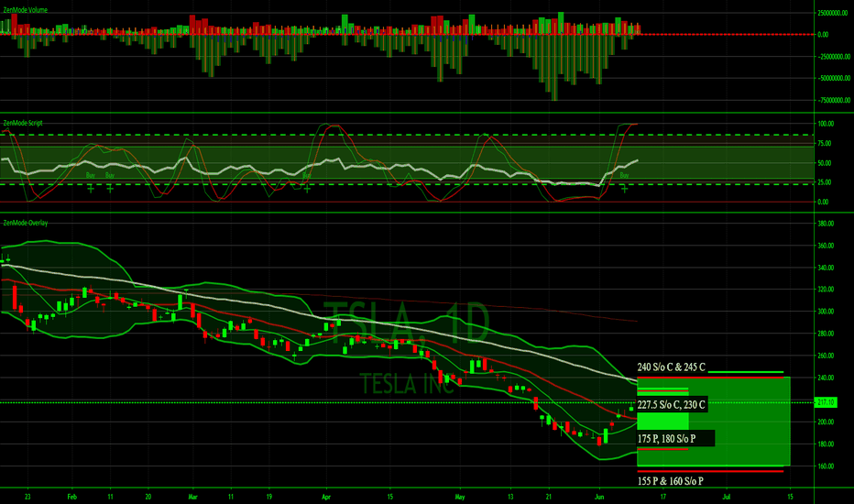854x504 pixels.
Task: Click the -75000000.00 volume axis label
Action: pos(833,100)
